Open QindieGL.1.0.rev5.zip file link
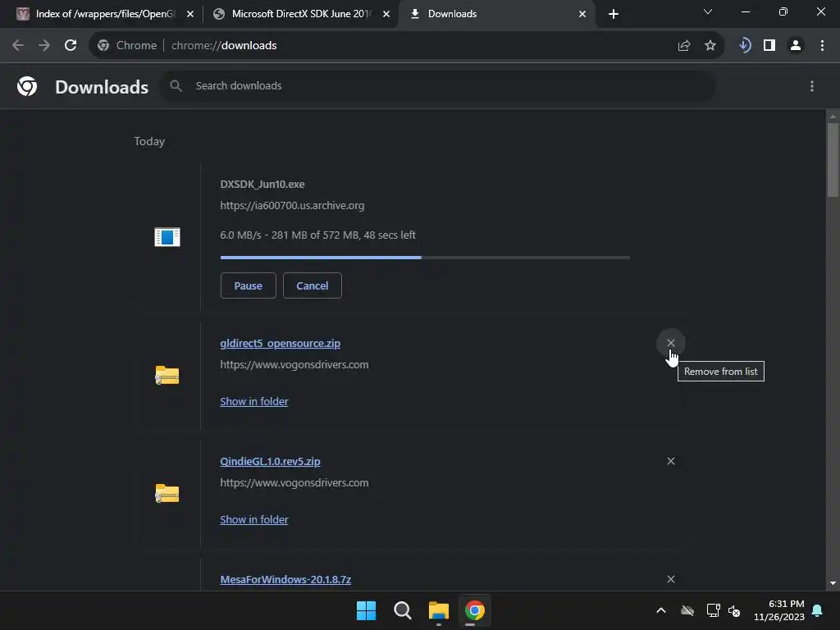The height and width of the screenshot is (630, 840). pos(270,461)
